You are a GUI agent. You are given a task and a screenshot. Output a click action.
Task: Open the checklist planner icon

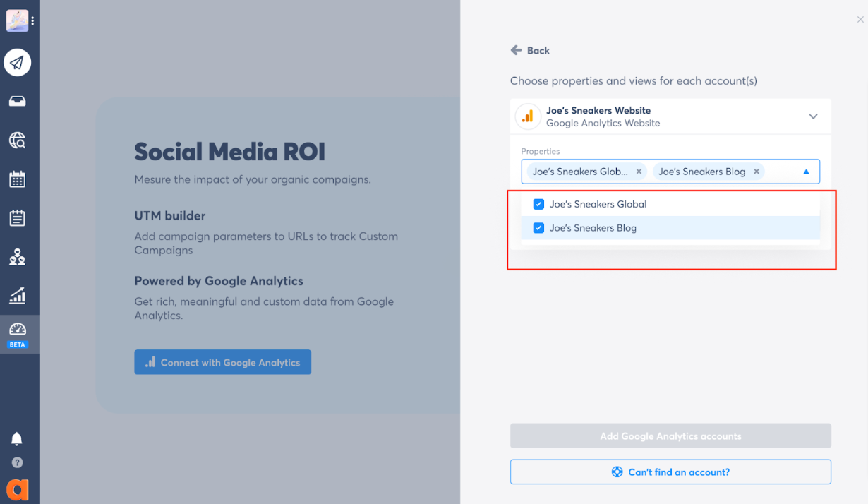[17, 217]
